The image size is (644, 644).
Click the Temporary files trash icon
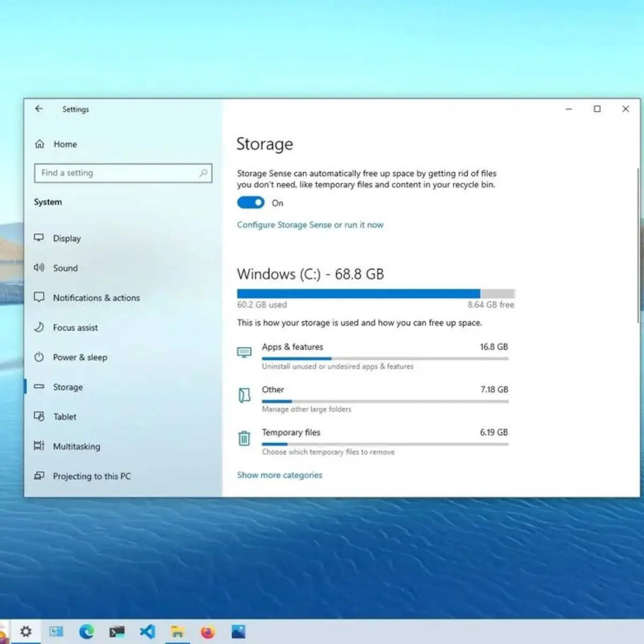pos(244,438)
